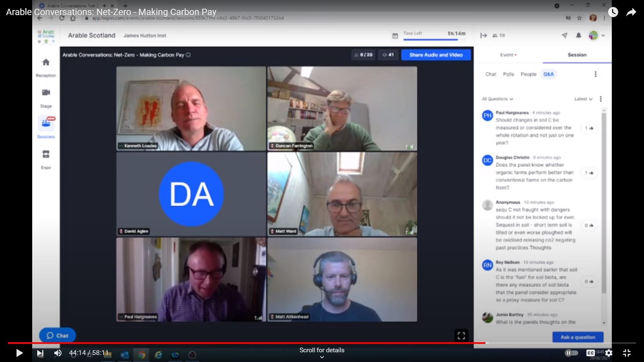Toggle the autoplay switch
The height and width of the screenshot is (362, 644).
coord(572,353)
